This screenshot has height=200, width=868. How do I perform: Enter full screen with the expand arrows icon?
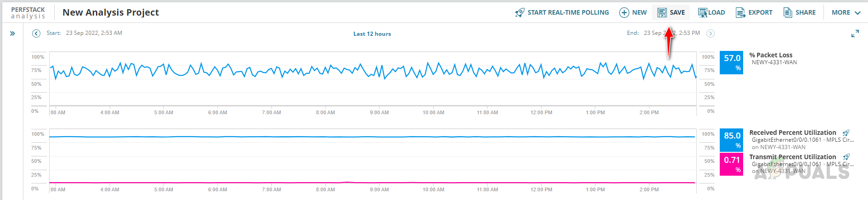point(855,34)
